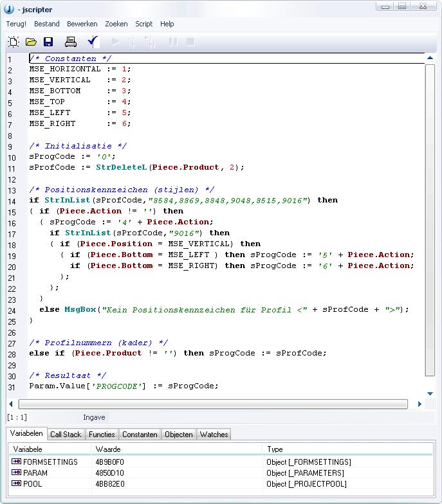Viewport: 442px width, 504px height.
Task: Click the greyed-out Pause icon
Action: 173,42
